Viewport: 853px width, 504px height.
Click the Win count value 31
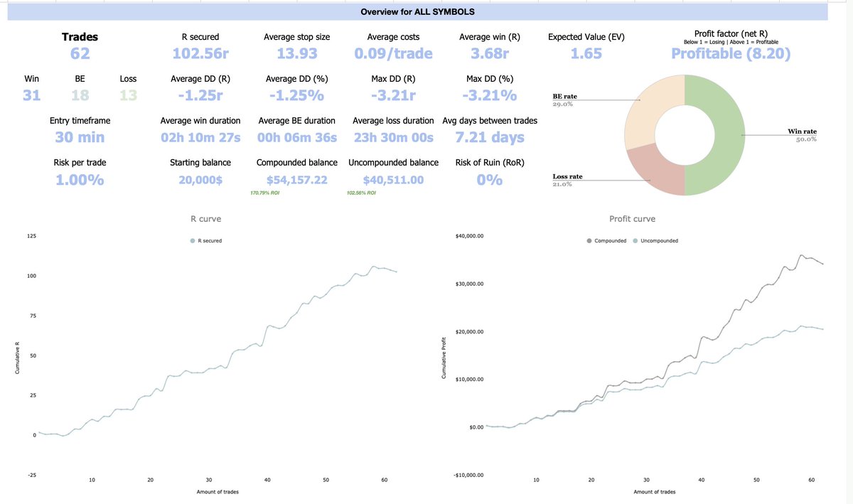click(31, 95)
